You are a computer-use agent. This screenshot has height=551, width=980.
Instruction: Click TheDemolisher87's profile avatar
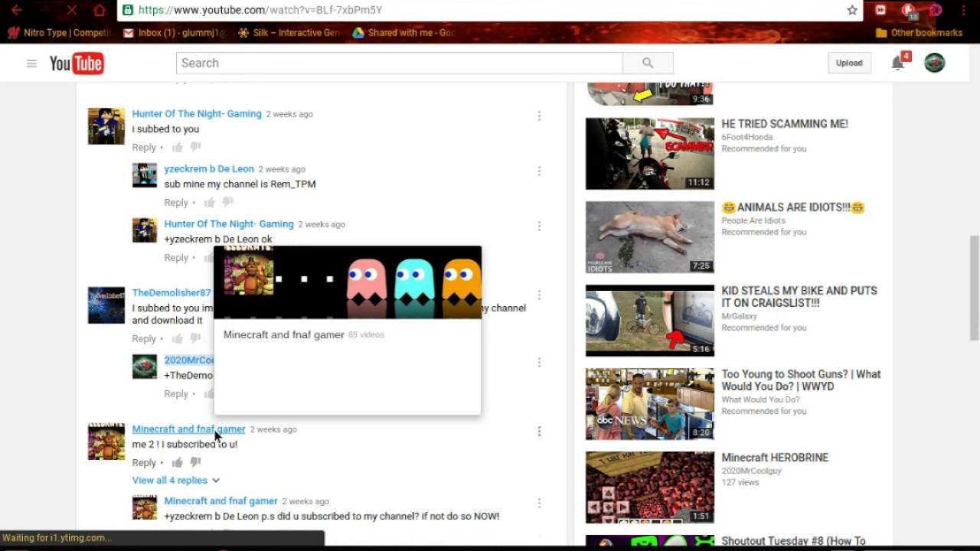point(106,305)
